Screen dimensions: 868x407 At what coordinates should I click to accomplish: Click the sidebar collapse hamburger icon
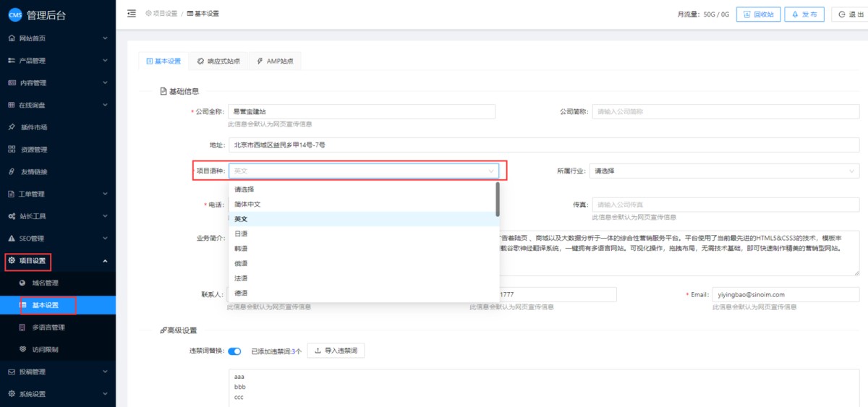131,14
